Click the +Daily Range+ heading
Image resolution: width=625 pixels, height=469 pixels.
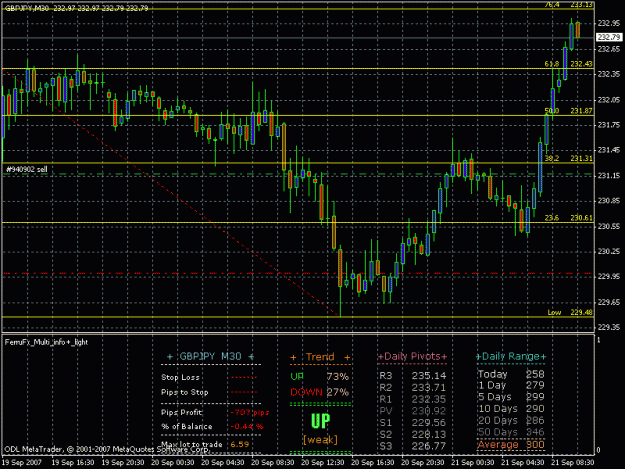[511, 356]
